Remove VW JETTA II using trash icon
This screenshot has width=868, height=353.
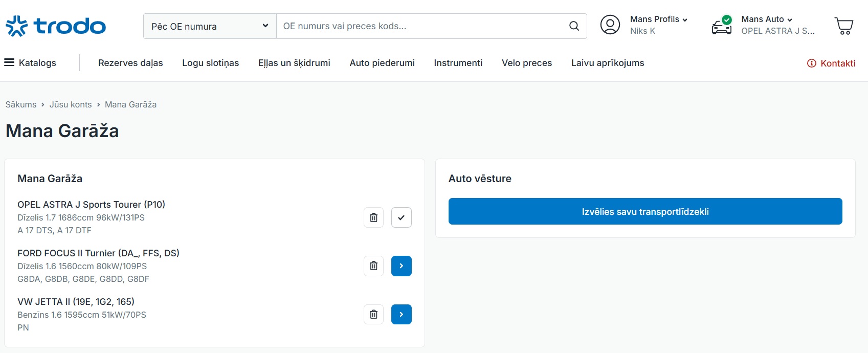373,315
